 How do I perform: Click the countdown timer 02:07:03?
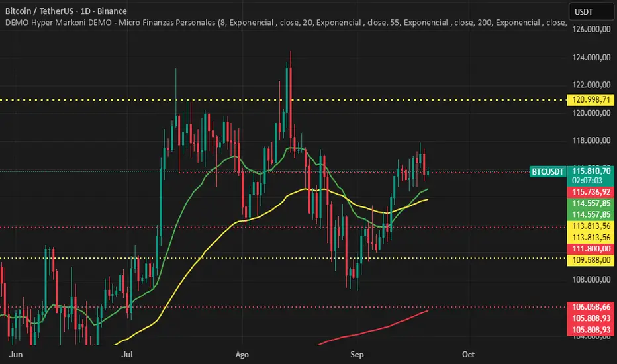[587, 181]
